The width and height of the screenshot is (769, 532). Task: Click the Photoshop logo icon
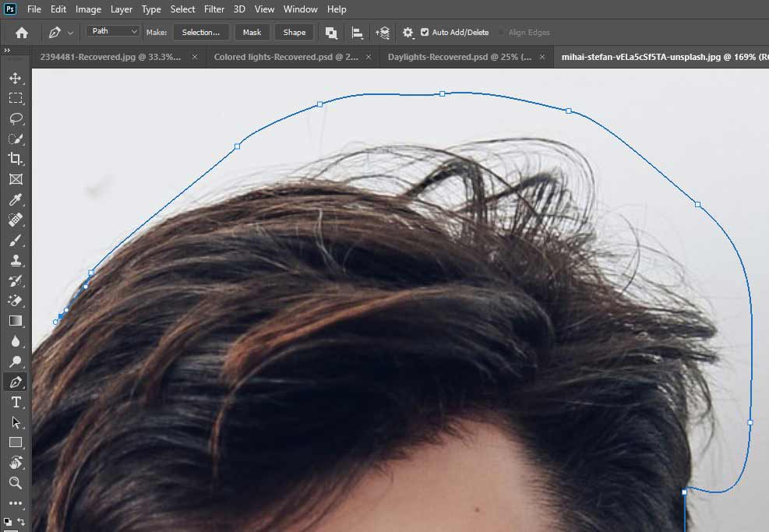click(10, 9)
